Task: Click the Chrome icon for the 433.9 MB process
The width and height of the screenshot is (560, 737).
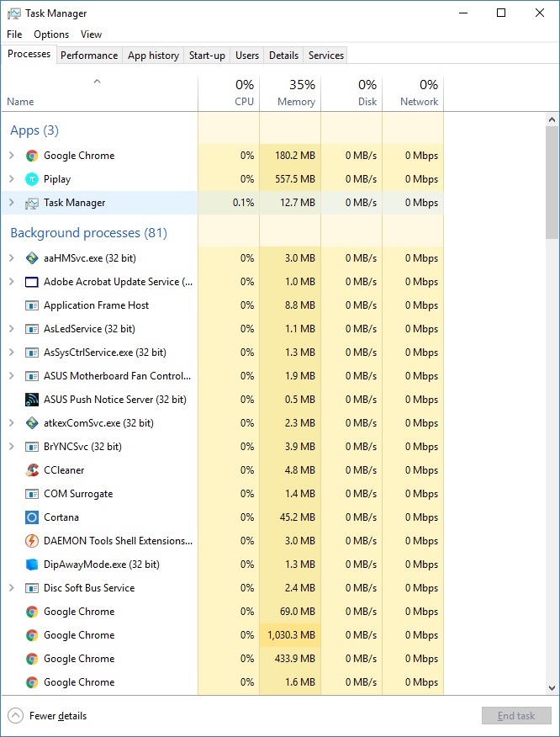Action: coord(31,659)
